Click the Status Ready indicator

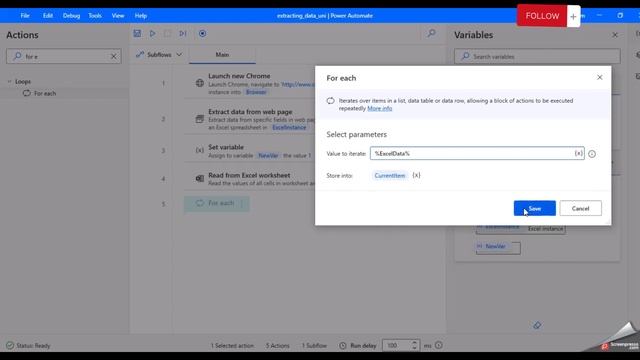coord(28,346)
